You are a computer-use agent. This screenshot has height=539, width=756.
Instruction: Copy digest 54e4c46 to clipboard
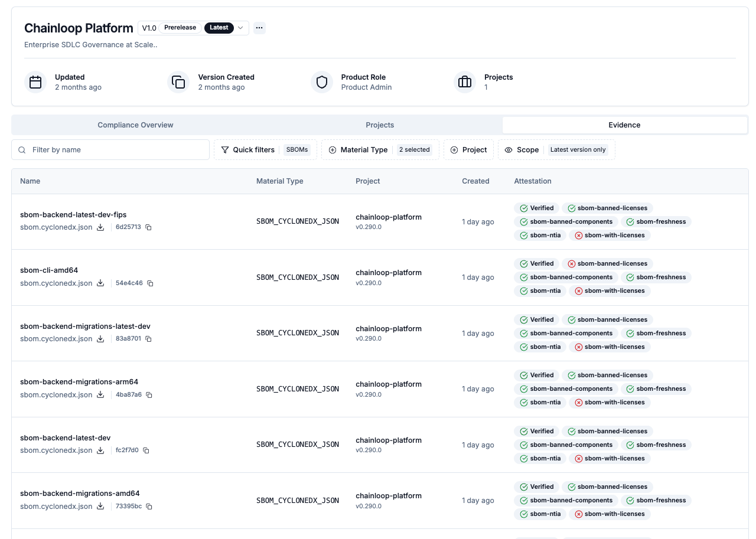pyautogui.click(x=150, y=283)
